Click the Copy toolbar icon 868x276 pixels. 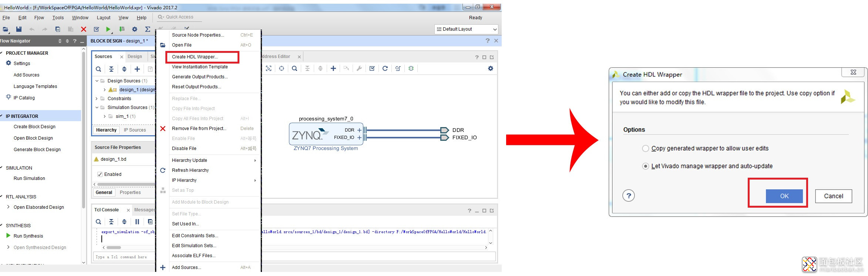[x=58, y=29]
